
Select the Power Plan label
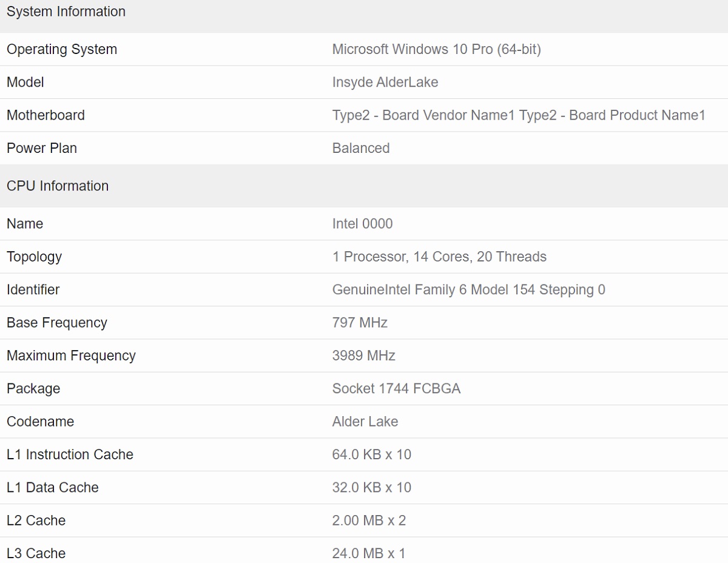[x=42, y=148]
